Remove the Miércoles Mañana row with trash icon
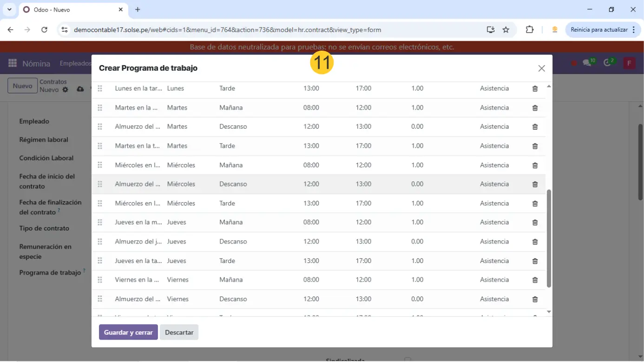This screenshot has width=644, height=362. (x=535, y=165)
